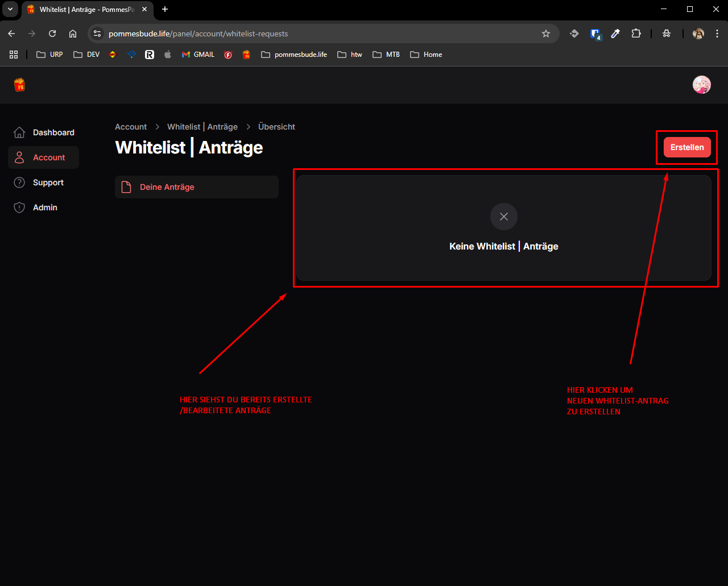Click the Whitelist | Anträge breadcrumb

point(202,127)
